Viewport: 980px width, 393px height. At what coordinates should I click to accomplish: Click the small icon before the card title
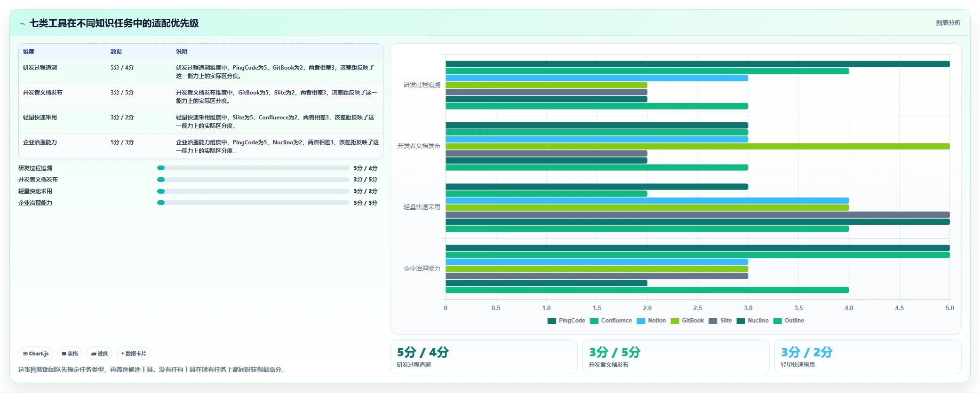point(22,24)
